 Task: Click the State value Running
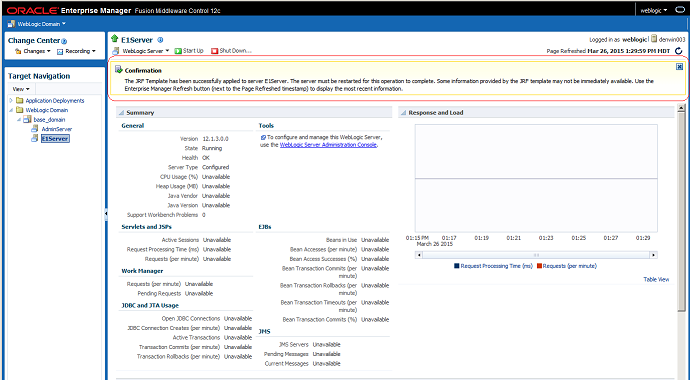click(212, 148)
